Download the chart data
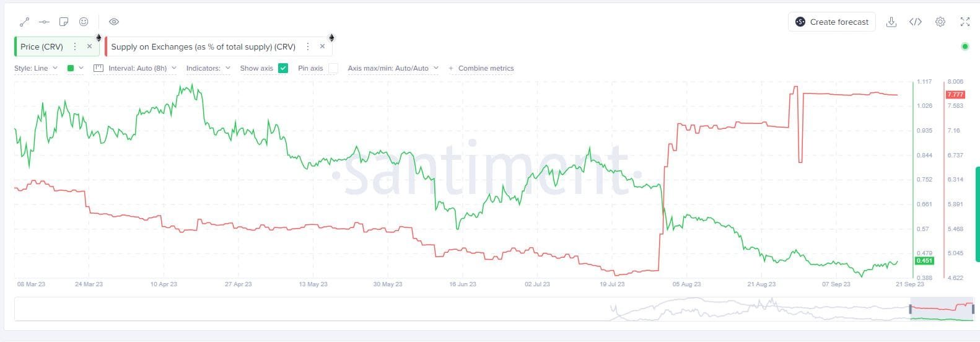Image resolution: width=980 pixels, height=342 pixels. click(x=891, y=22)
